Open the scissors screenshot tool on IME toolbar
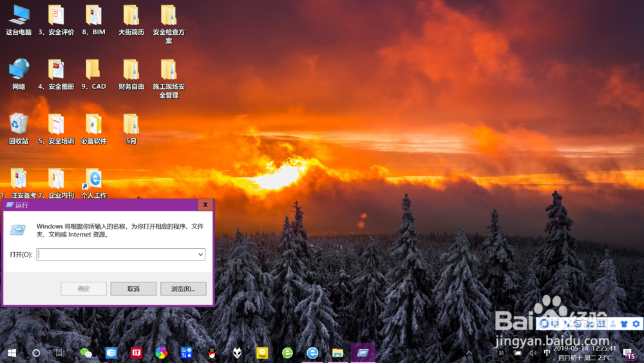644x363 pixels. 589,324
